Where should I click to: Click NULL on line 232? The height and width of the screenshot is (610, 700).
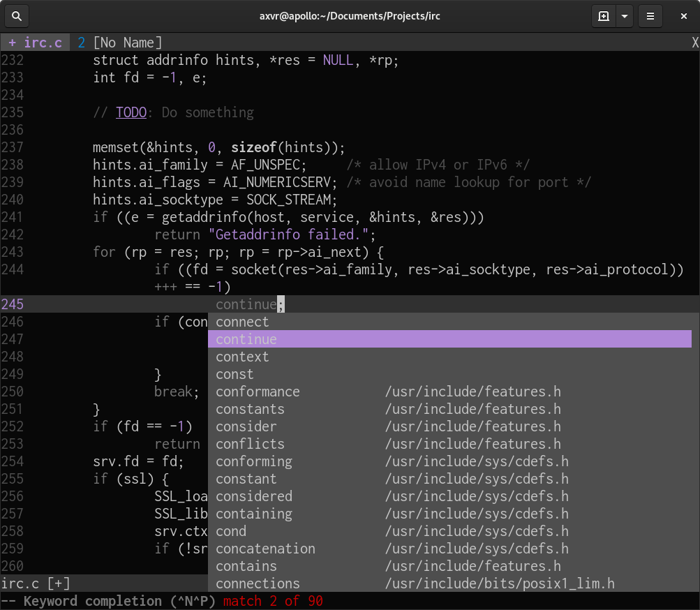click(338, 60)
